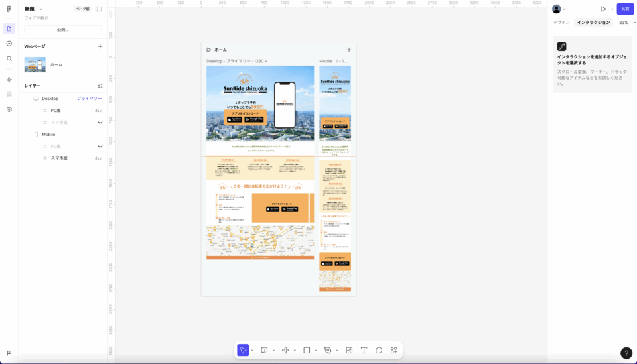
Task: Open Settings gear in left sidebar
Action: tap(9, 109)
